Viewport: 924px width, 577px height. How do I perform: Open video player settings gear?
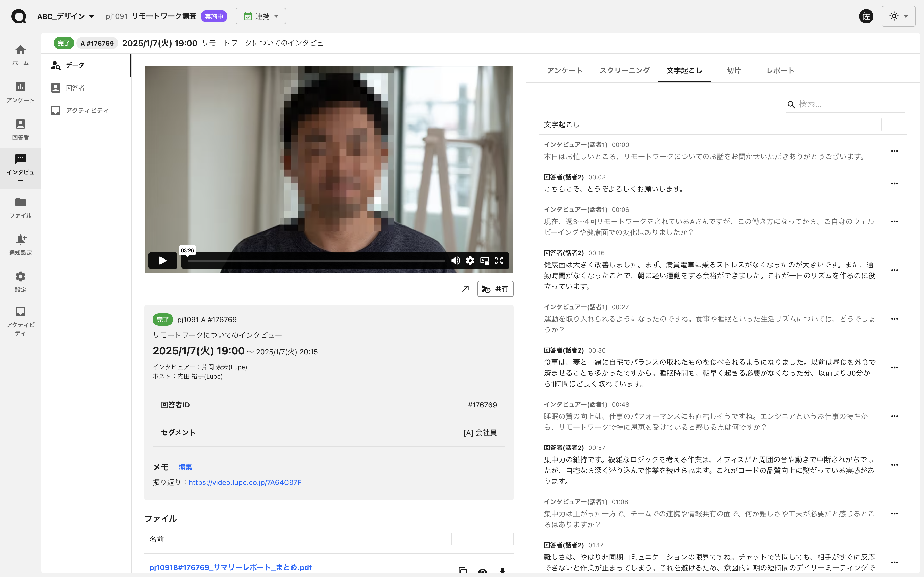pyautogui.click(x=470, y=261)
